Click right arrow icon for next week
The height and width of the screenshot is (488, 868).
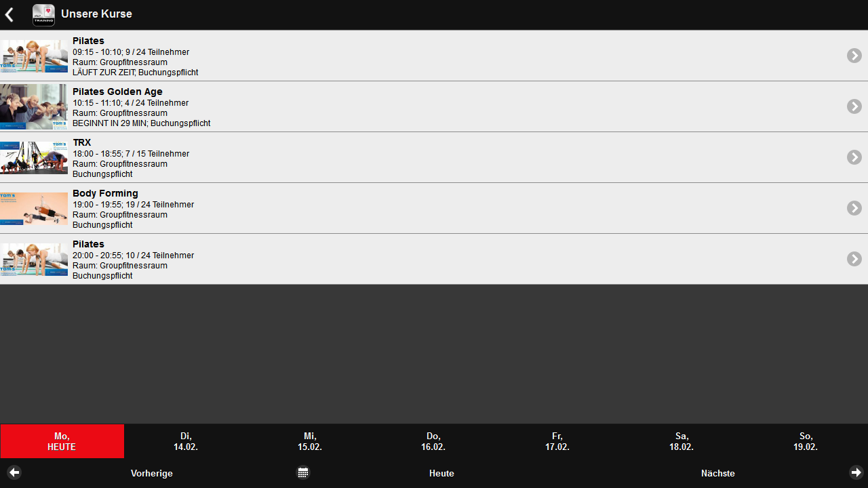tap(856, 472)
